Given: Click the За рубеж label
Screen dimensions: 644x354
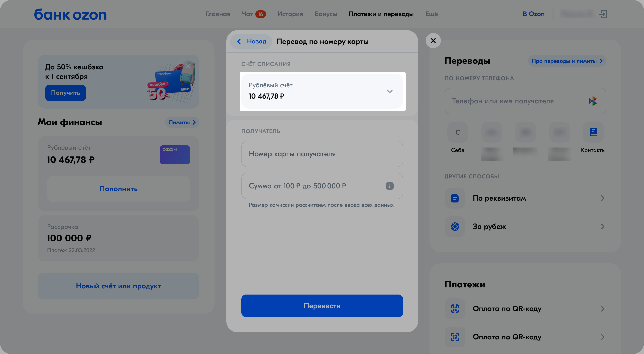Looking at the screenshot, I should [x=489, y=227].
